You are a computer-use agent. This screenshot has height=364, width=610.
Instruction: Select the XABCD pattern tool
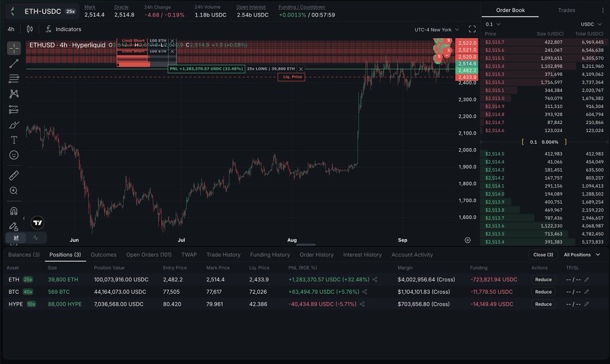14,94
